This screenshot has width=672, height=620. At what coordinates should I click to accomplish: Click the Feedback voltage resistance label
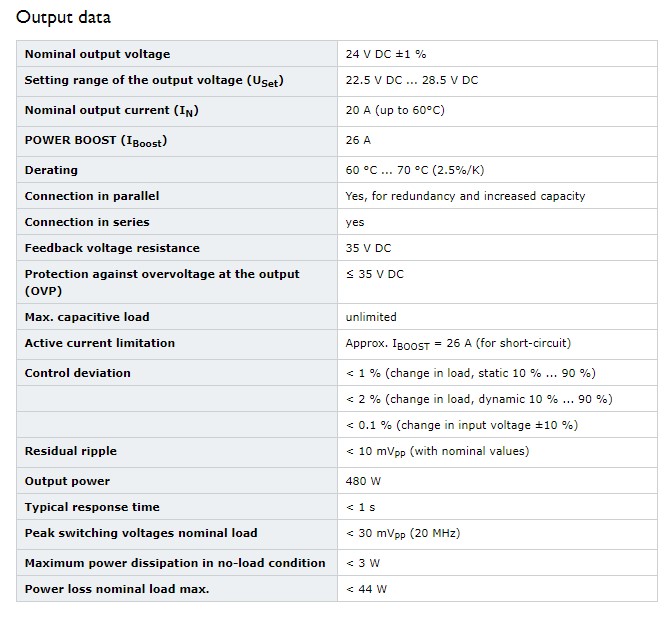(x=112, y=248)
